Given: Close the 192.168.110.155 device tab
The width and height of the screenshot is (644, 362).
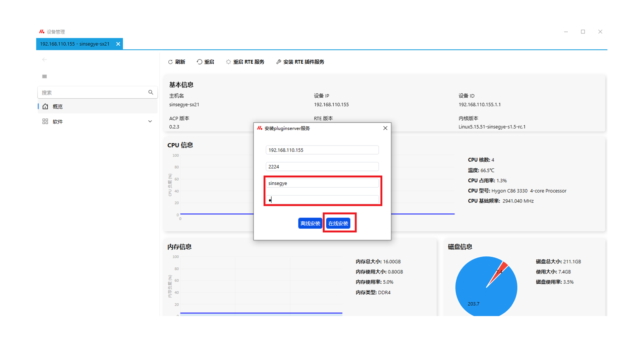Looking at the screenshot, I should coord(118,44).
